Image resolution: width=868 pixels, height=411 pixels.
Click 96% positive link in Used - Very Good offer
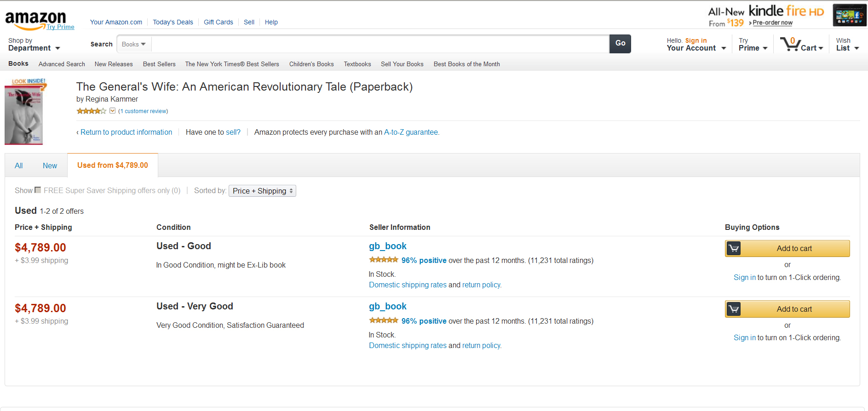(424, 321)
